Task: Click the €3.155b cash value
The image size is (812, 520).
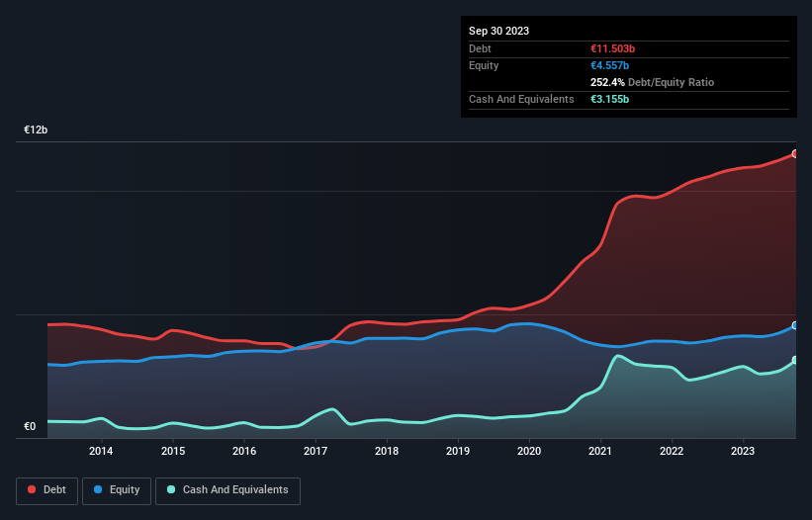Action: (x=609, y=99)
